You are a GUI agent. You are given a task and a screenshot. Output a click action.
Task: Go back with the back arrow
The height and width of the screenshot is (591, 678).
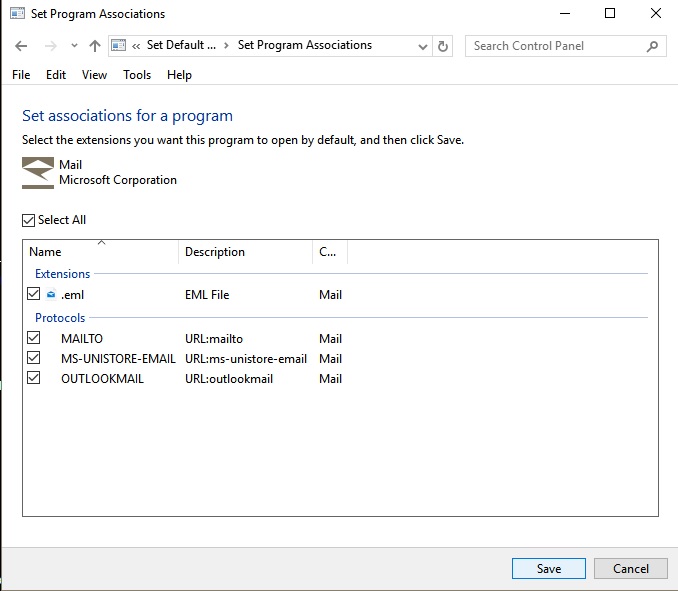pyautogui.click(x=21, y=46)
